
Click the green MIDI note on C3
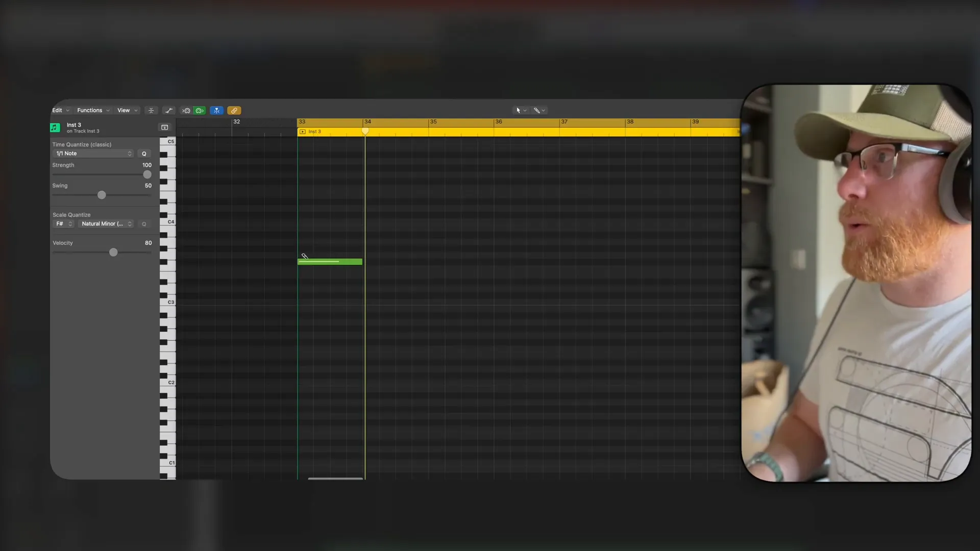point(330,262)
